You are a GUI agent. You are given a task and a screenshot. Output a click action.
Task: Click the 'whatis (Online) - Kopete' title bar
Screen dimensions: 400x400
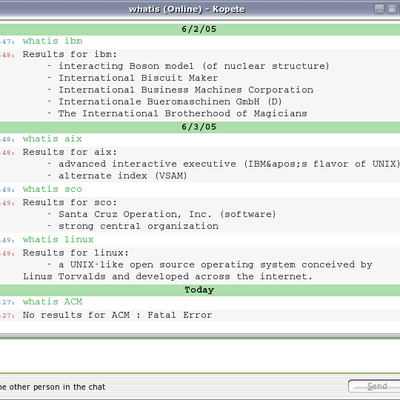pos(187,9)
